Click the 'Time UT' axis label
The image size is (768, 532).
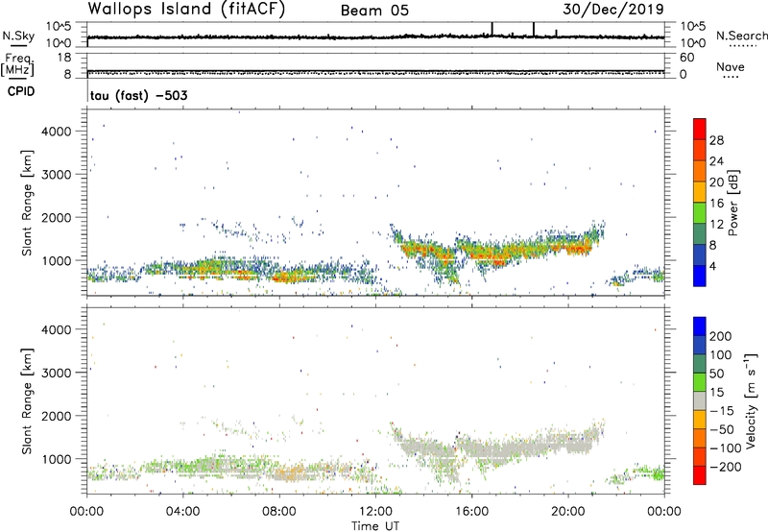pyautogui.click(x=375, y=526)
